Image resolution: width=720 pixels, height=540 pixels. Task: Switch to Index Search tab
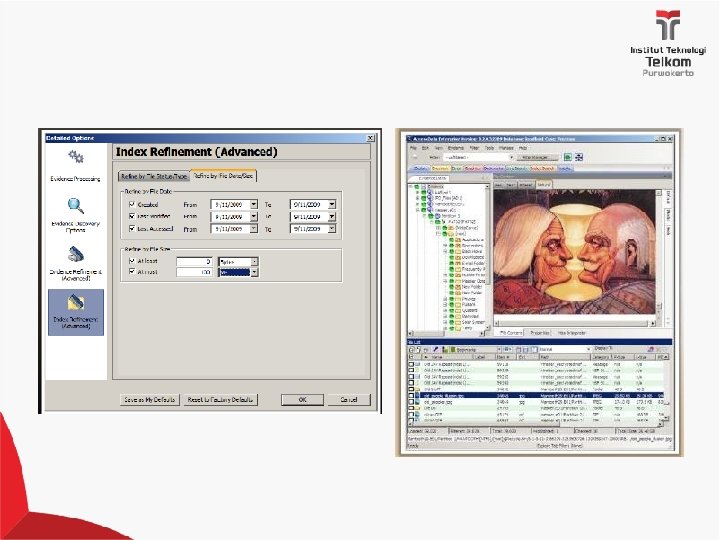[x=543, y=169]
